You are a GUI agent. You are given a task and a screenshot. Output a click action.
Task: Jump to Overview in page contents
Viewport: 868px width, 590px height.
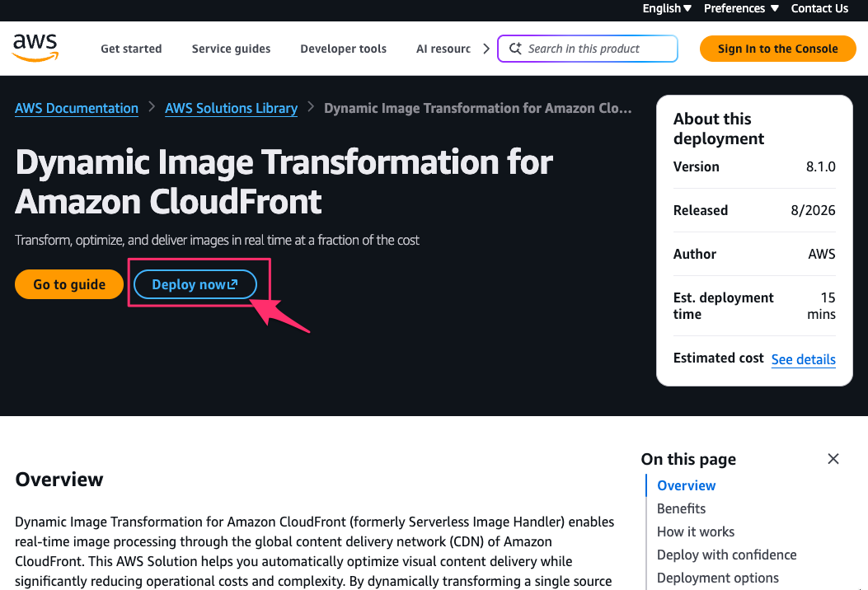(x=686, y=485)
